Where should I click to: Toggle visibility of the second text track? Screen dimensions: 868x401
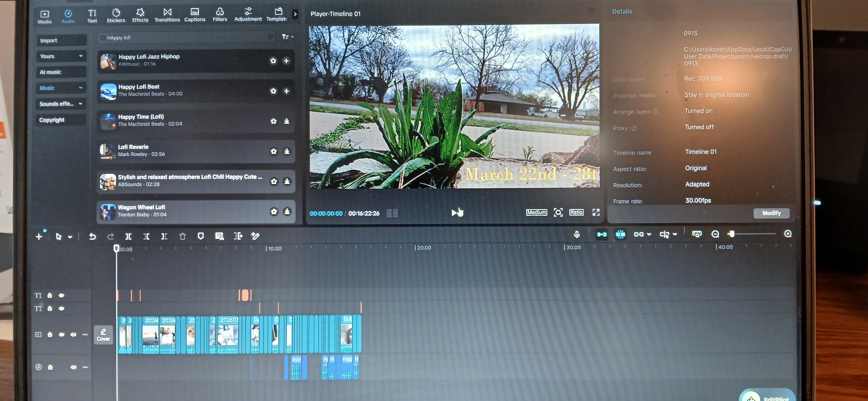(61, 309)
